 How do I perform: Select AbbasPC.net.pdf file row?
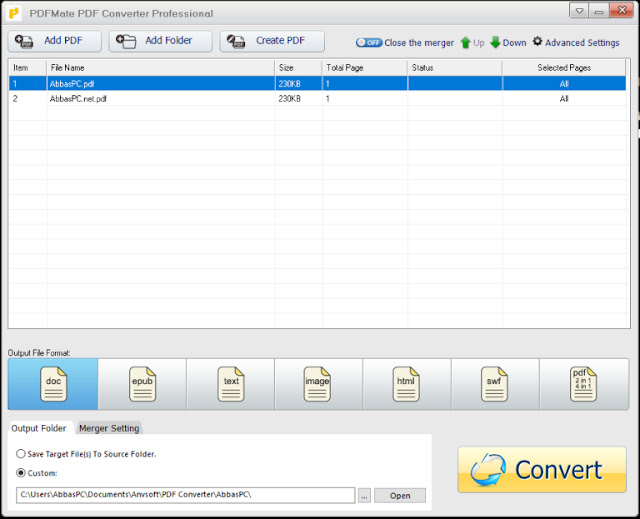pos(318,99)
